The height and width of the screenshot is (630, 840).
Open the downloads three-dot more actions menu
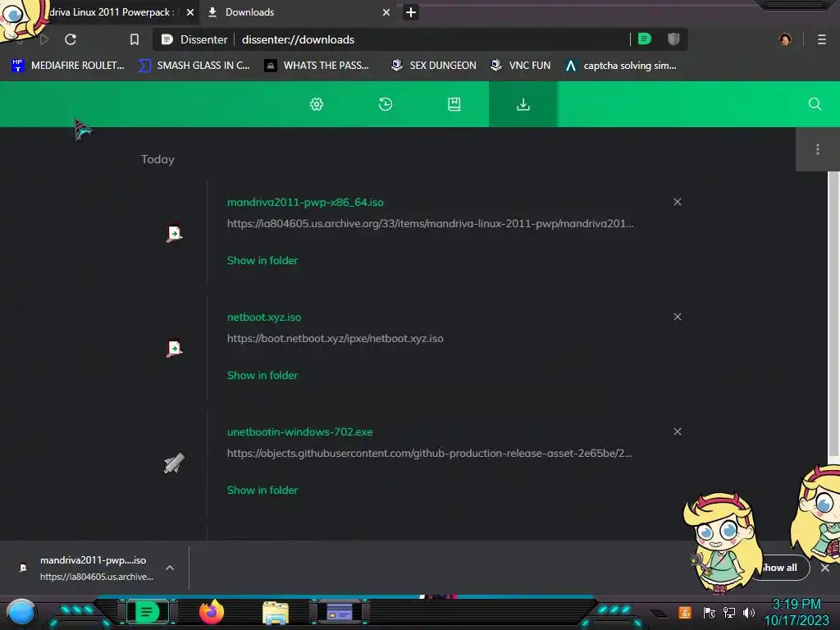click(818, 149)
